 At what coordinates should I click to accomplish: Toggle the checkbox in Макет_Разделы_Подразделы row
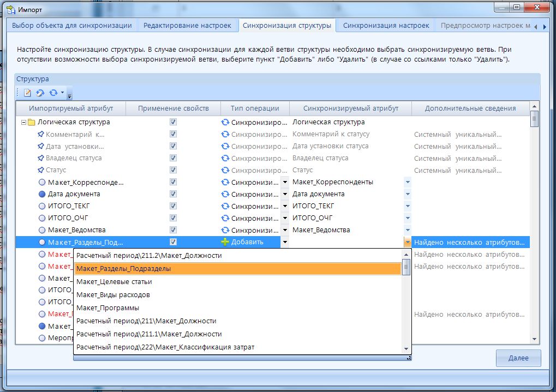(173, 242)
